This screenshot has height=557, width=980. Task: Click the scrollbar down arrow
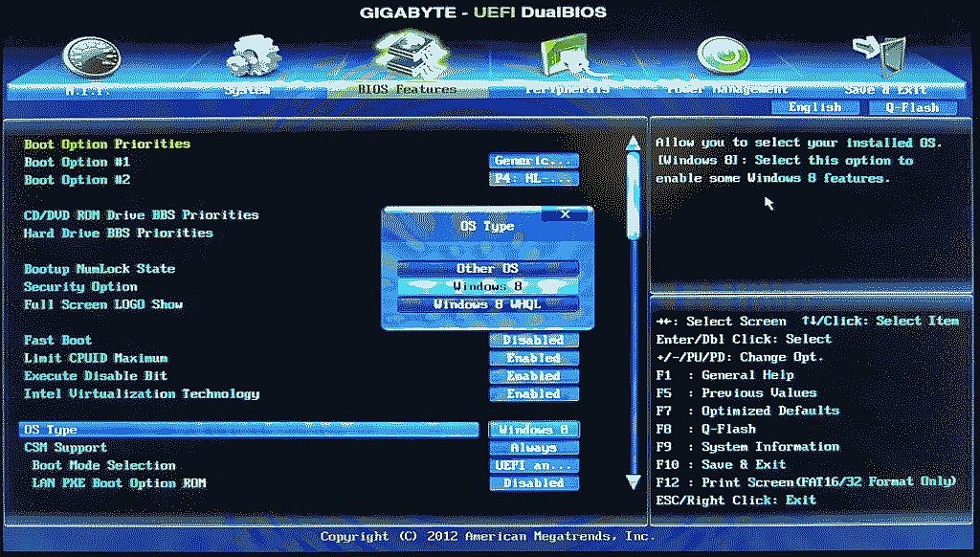634,482
